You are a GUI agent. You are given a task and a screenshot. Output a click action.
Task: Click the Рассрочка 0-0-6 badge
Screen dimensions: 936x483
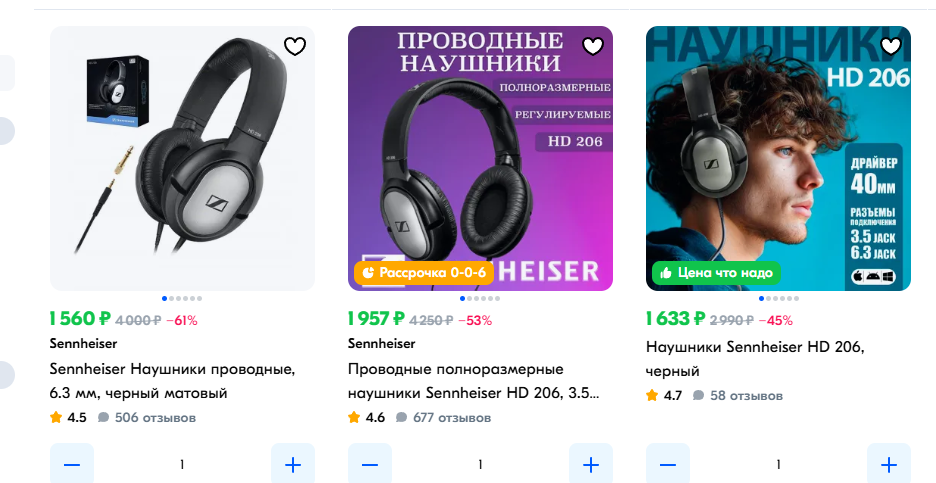click(424, 273)
